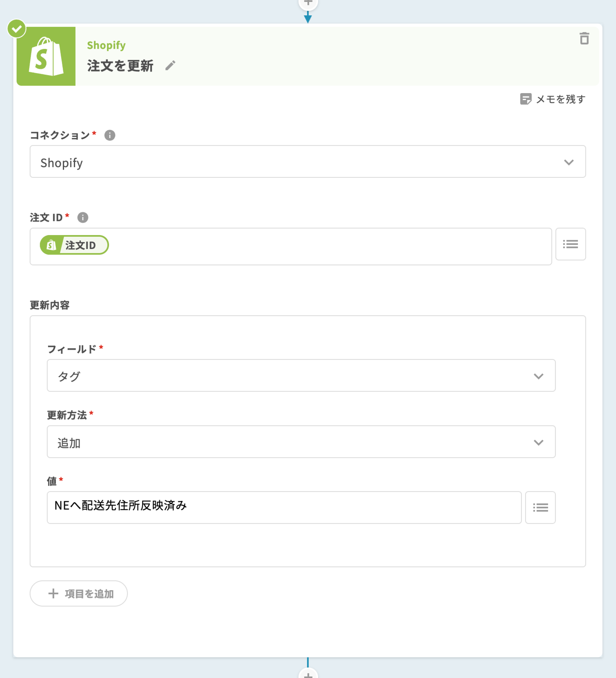The image size is (616, 678).
Task: Open the コネクション Shopify dropdown
Action: pos(308,162)
